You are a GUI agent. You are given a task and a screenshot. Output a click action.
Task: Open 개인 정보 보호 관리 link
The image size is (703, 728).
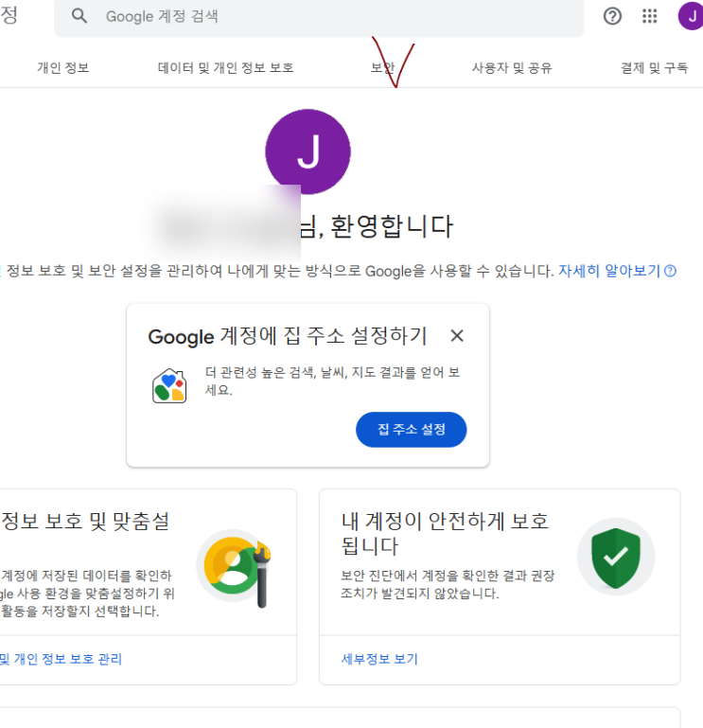61,659
